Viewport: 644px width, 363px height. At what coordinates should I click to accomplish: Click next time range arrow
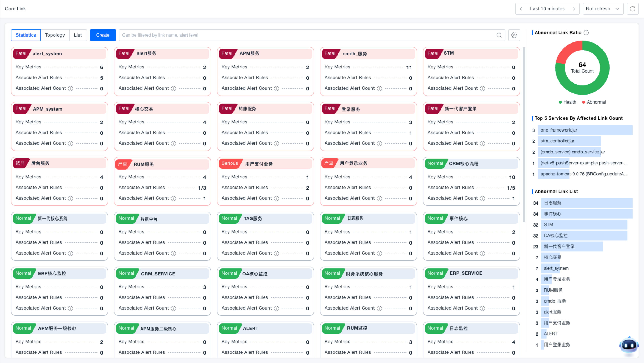(574, 9)
